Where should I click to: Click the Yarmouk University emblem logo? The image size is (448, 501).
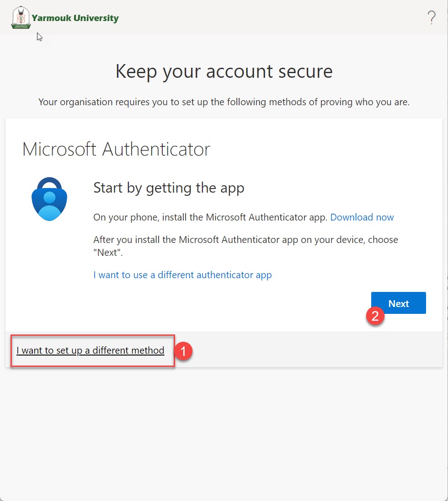tap(21, 17)
